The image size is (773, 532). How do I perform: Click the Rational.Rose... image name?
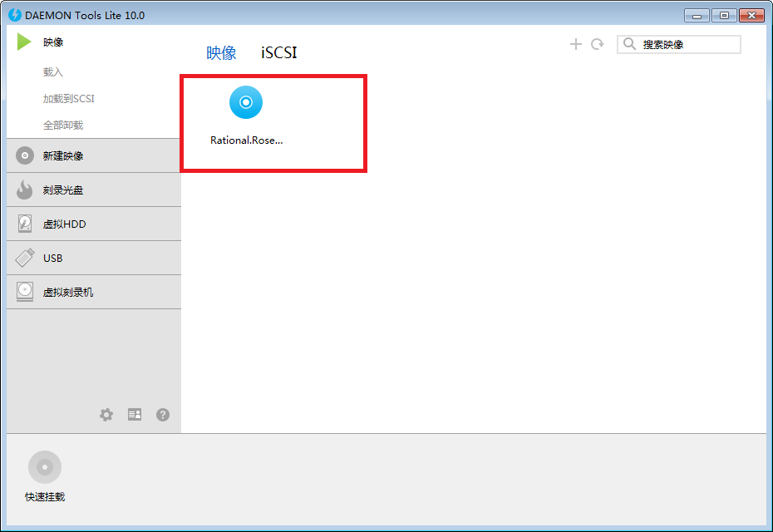tap(247, 140)
